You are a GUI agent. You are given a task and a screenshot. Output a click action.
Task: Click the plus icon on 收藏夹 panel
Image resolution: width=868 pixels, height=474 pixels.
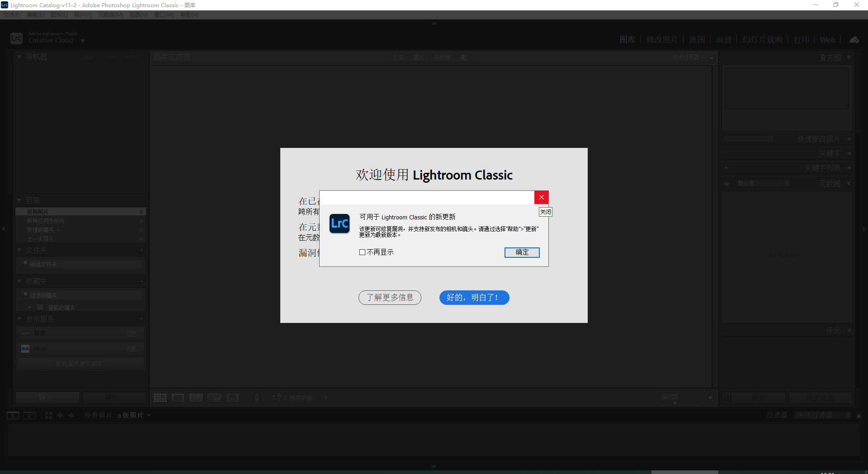[142, 281]
